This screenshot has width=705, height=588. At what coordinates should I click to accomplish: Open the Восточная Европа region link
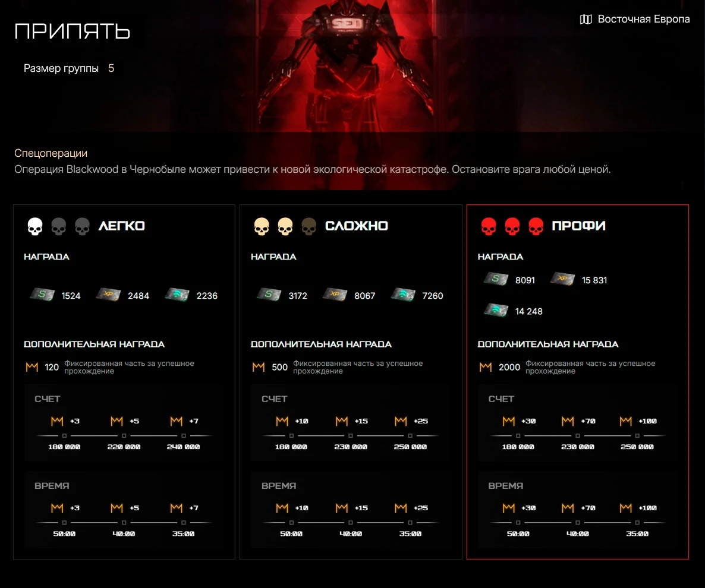coord(643,19)
